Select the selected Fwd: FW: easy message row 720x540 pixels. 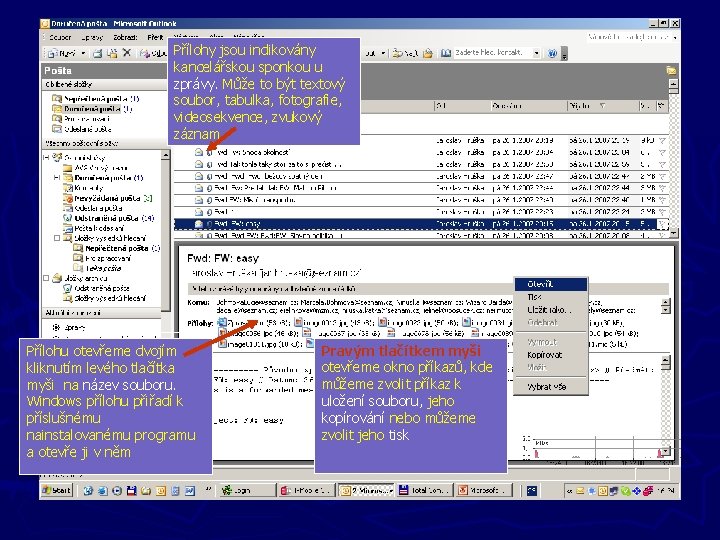420,224
